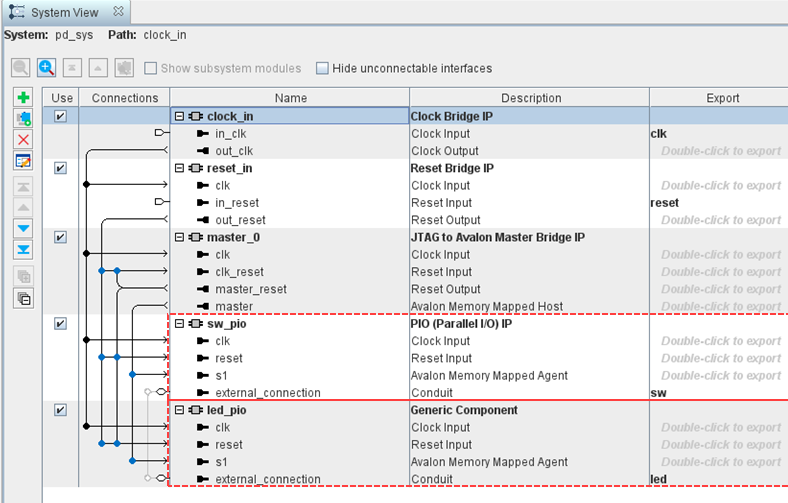Click the blue Zoom In magnifier icon
The image size is (788, 503).
point(46,68)
